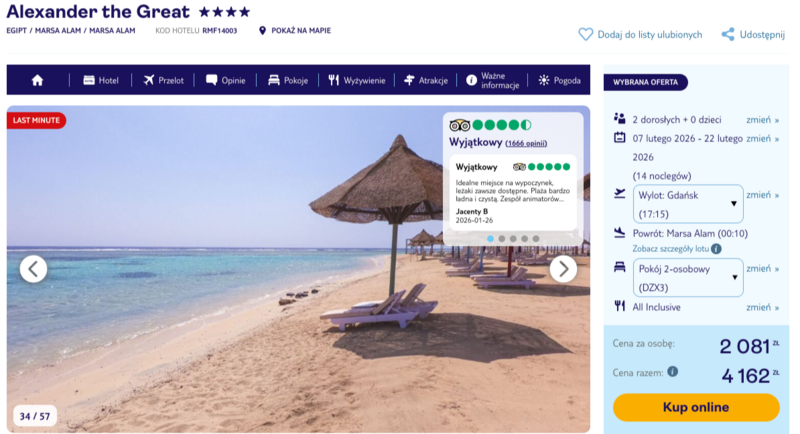The height and width of the screenshot is (434, 800).
Task: Add hotel to favorites with heart icon
Action: (x=586, y=35)
